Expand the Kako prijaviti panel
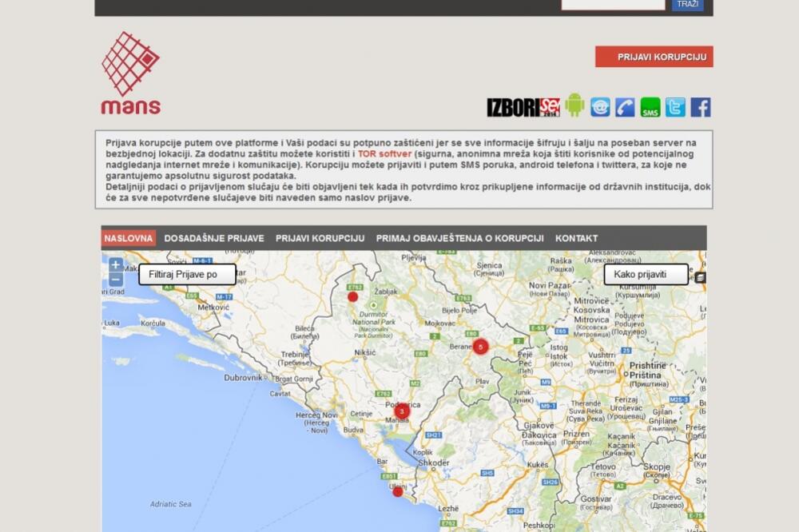Viewport: 799px width, 532px height. point(646,274)
